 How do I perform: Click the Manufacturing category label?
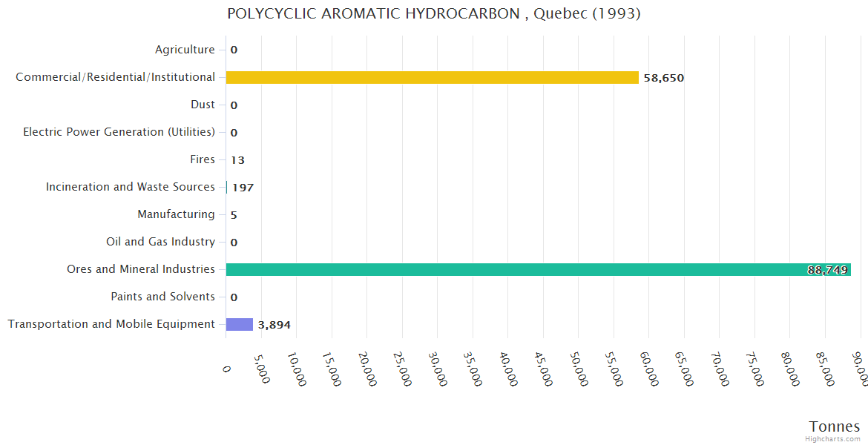coord(176,214)
